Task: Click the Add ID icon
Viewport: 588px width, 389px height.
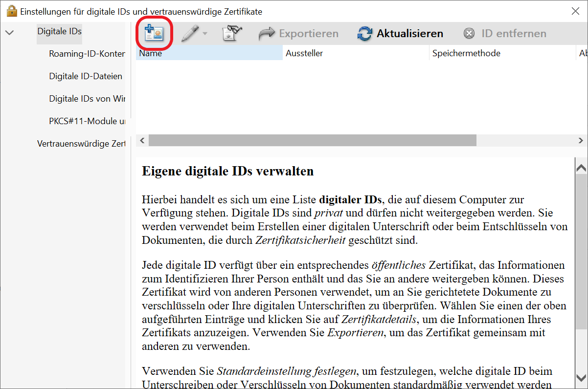Action: [154, 33]
